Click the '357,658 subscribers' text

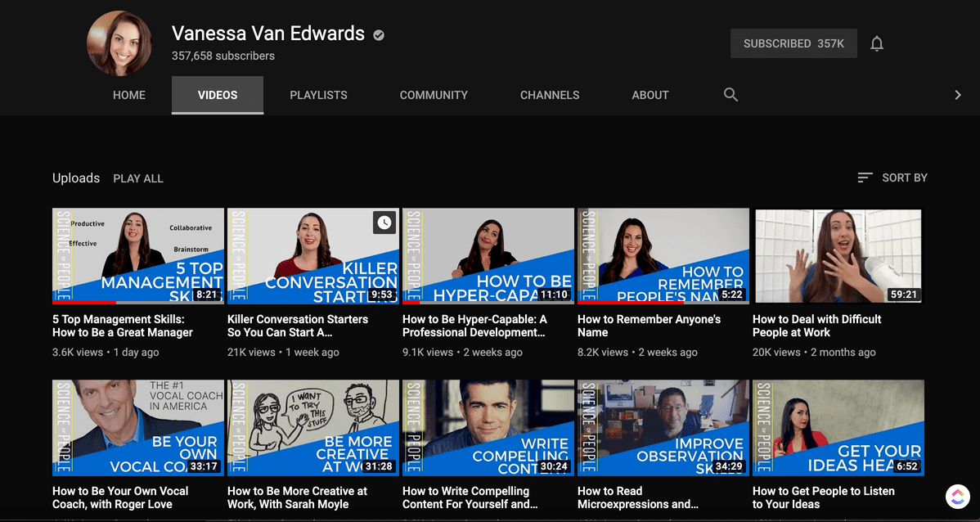(x=223, y=56)
